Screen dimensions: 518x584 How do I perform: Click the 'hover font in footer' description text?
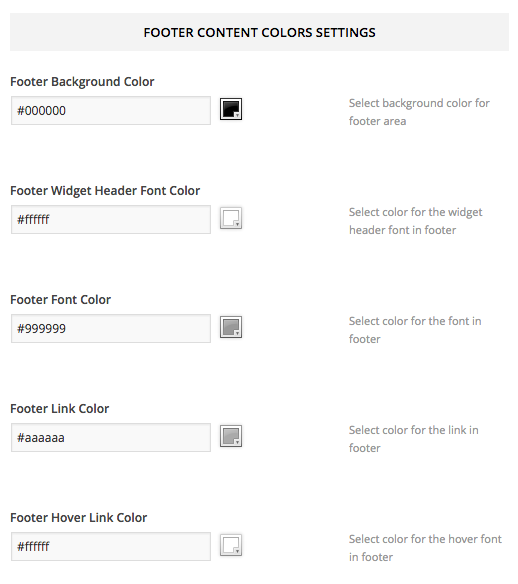click(425, 548)
